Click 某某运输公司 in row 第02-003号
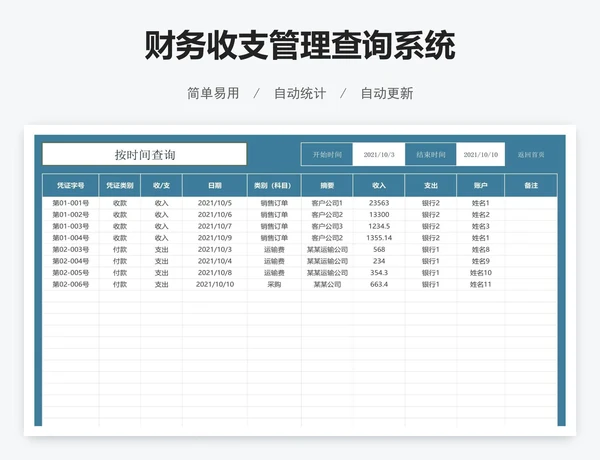Image resolution: width=600 pixels, height=460 pixels. pos(327,250)
